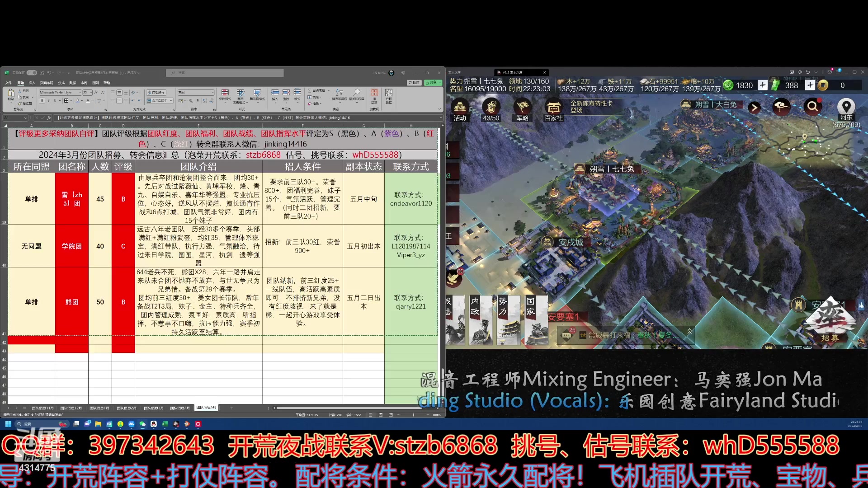868x488 pixels.
Task: Click the 批注 comments button
Action: coord(414,83)
